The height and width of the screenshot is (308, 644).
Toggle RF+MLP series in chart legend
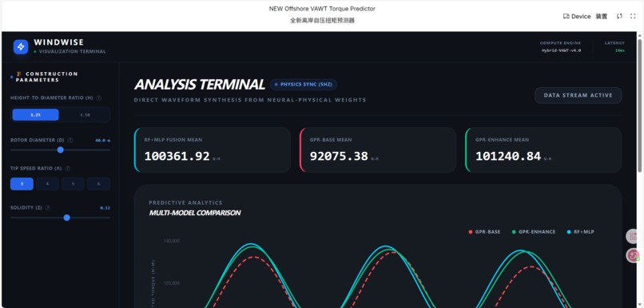(x=580, y=232)
